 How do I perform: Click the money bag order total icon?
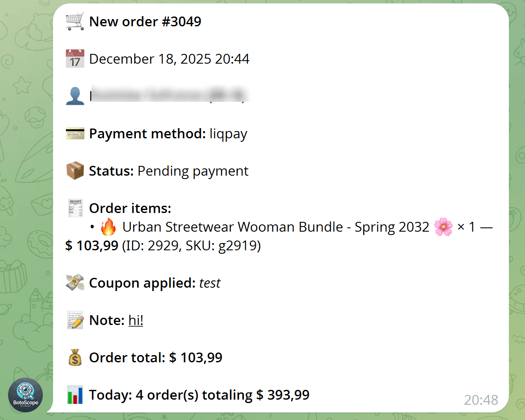[x=75, y=357]
